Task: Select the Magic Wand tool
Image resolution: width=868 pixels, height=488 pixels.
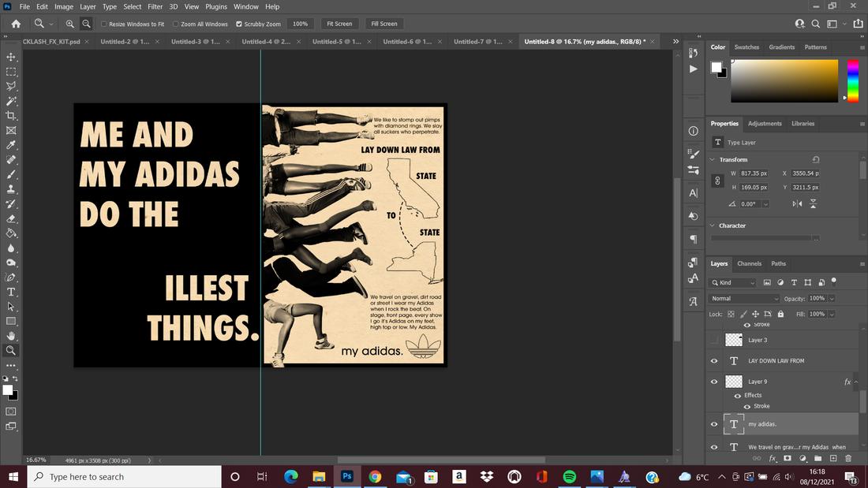Action: [11, 101]
